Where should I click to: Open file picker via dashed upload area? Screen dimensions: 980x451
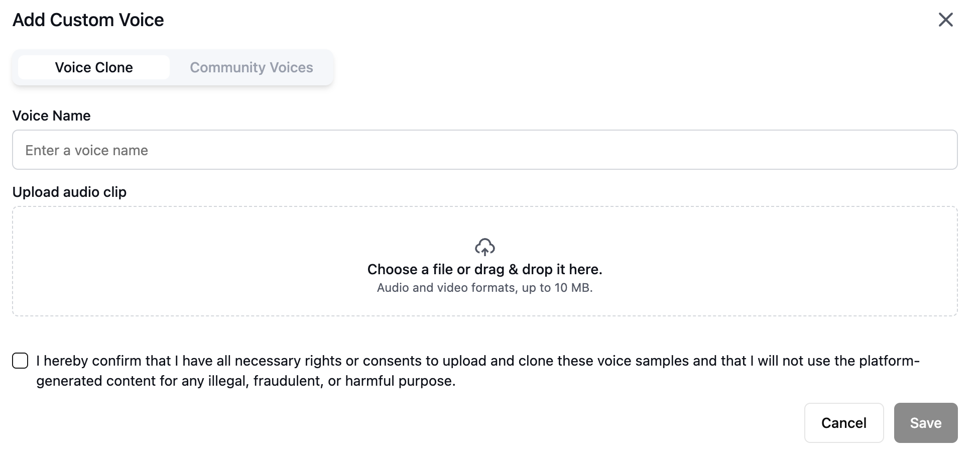tap(484, 261)
